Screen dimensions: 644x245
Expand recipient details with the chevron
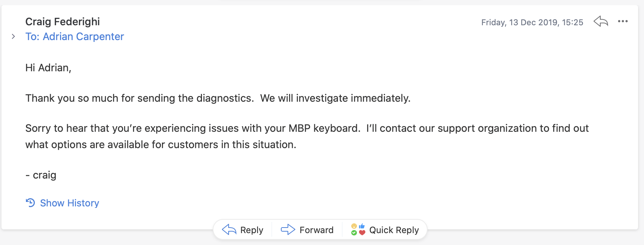pyautogui.click(x=13, y=36)
